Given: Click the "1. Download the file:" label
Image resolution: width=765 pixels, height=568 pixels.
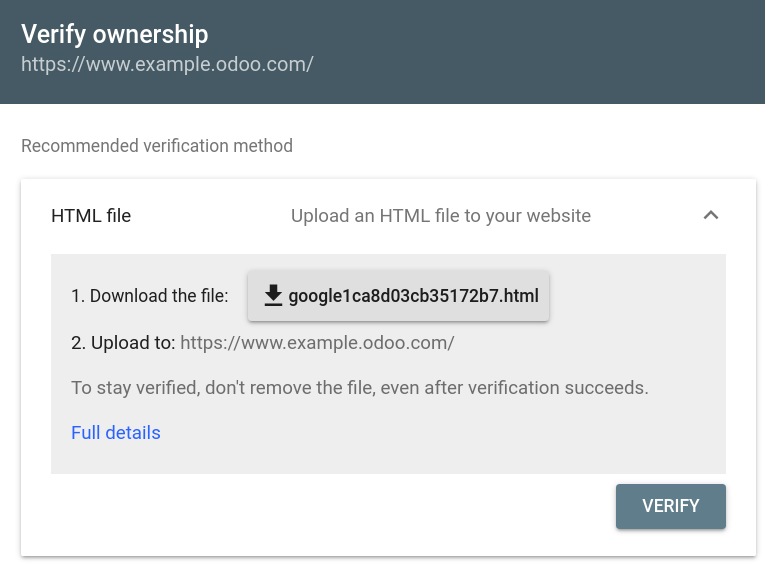Looking at the screenshot, I should point(150,296).
